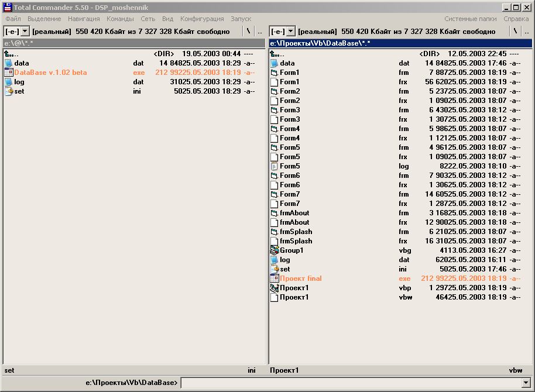Select Form6 frx file name
This screenshot has width=535, height=392.
290,185
